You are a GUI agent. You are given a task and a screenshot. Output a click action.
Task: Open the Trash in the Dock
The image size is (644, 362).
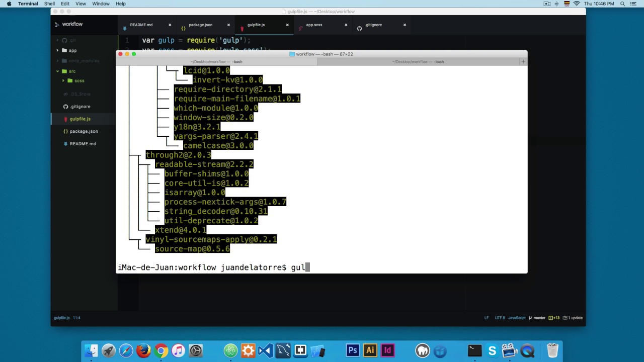[552, 350]
